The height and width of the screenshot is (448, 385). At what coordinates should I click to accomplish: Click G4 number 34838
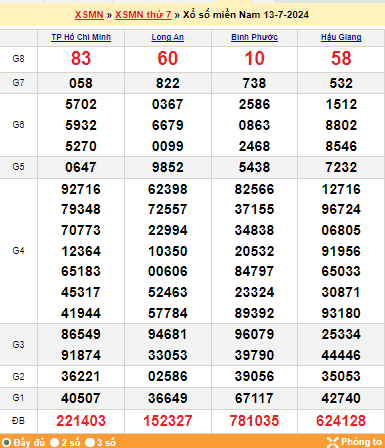coord(254,230)
